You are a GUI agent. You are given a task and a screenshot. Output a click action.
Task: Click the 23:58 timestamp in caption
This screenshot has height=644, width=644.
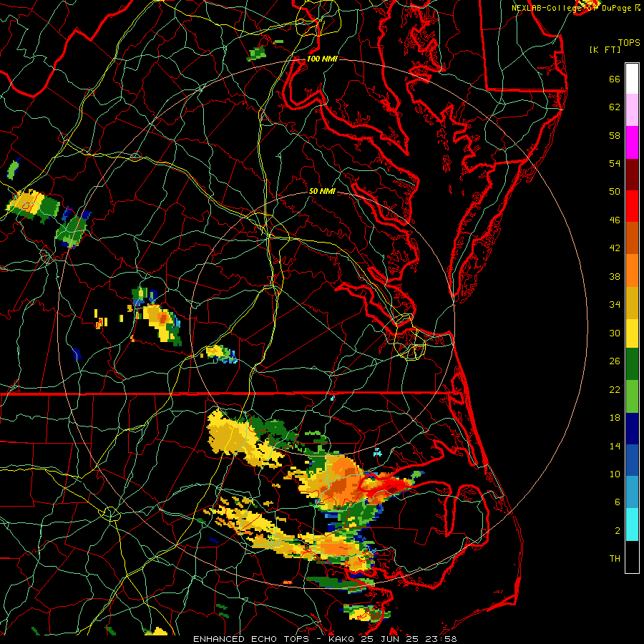pyautogui.click(x=441, y=639)
